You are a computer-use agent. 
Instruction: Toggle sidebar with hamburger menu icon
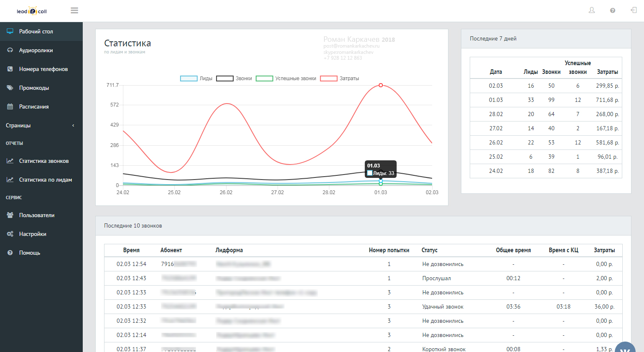[74, 10]
